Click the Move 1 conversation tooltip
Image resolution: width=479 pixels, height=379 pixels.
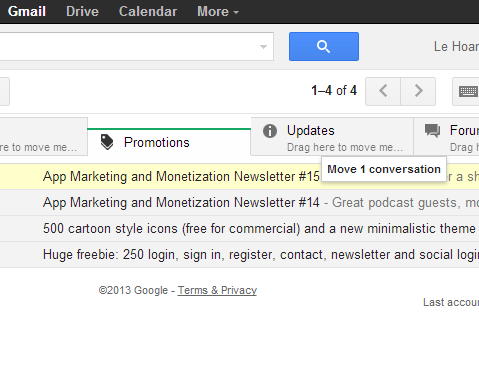point(384,169)
